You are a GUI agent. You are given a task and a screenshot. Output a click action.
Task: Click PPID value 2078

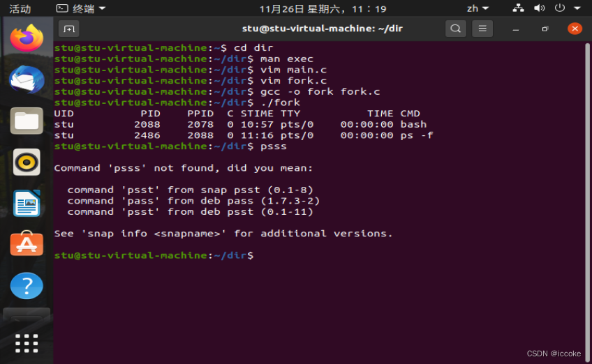200,125
